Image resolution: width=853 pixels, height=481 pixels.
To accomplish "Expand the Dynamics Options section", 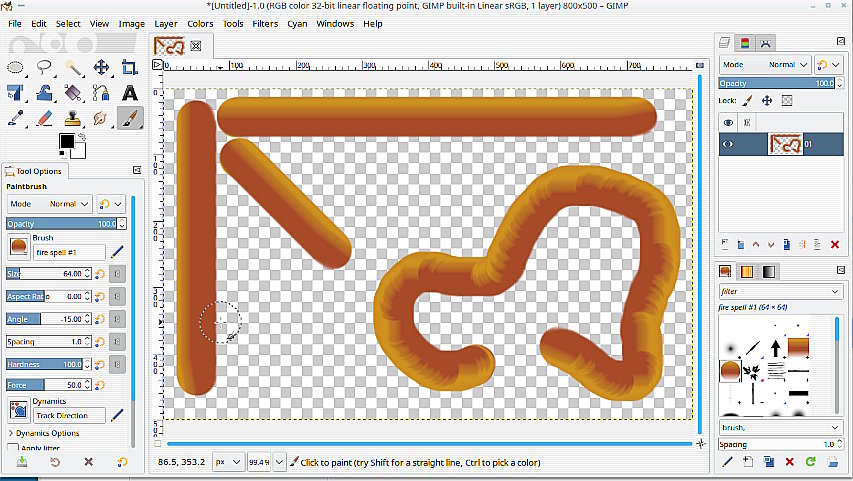I will [12, 433].
